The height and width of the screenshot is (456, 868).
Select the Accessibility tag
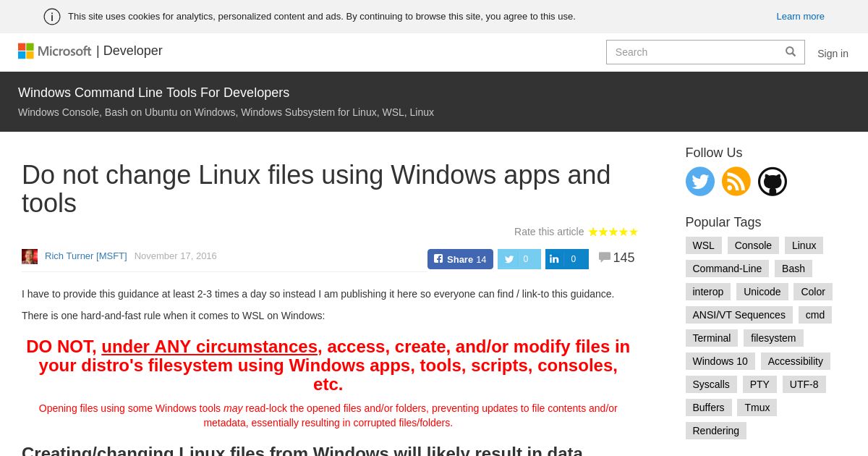pos(796,361)
